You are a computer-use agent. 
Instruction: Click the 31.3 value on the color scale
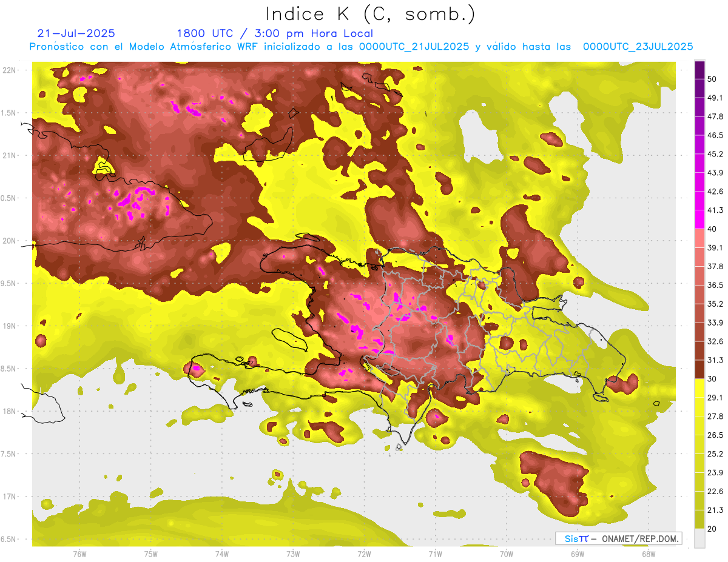click(716, 360)
